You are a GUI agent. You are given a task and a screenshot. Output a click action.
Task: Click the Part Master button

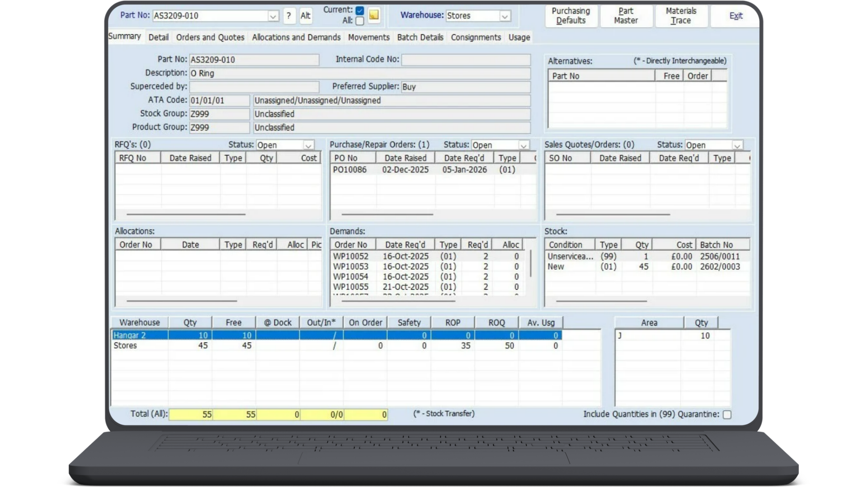(x=626, y=16)
